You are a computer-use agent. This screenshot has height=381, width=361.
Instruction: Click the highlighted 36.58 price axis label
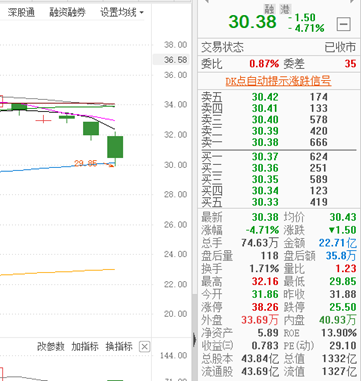[x=171, y=60]
